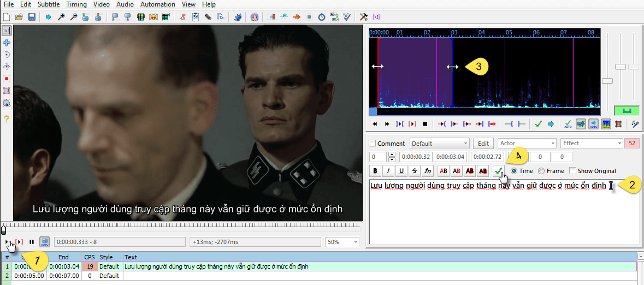Open the Video menu
644x285 pixels.
click(x=101, y=4)
